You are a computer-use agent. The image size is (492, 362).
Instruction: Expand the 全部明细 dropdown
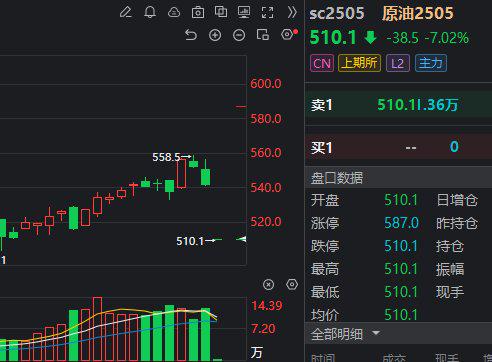pyautogui.click(x=376, y=333)
